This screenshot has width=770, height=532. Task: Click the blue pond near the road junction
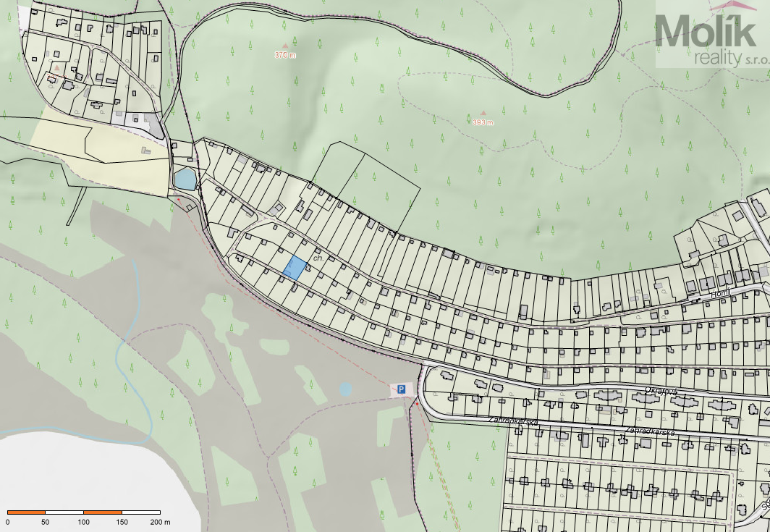point(185,178)
